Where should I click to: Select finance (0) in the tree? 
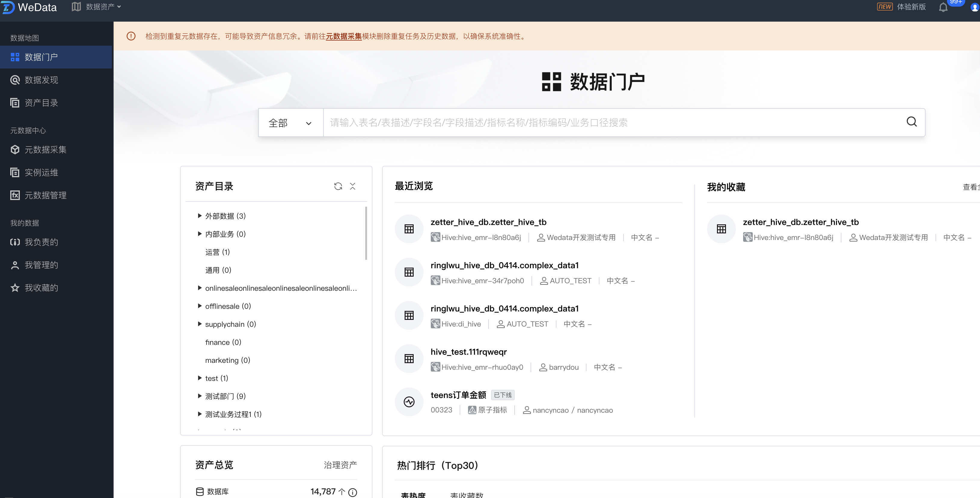click(x=223, y=342)
